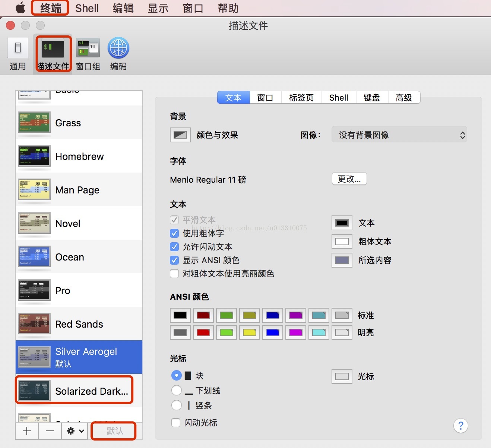The width and height of the screenshot is (491, 448).
Task: Switch to the 键盘 tab
Action: point(372,98)
